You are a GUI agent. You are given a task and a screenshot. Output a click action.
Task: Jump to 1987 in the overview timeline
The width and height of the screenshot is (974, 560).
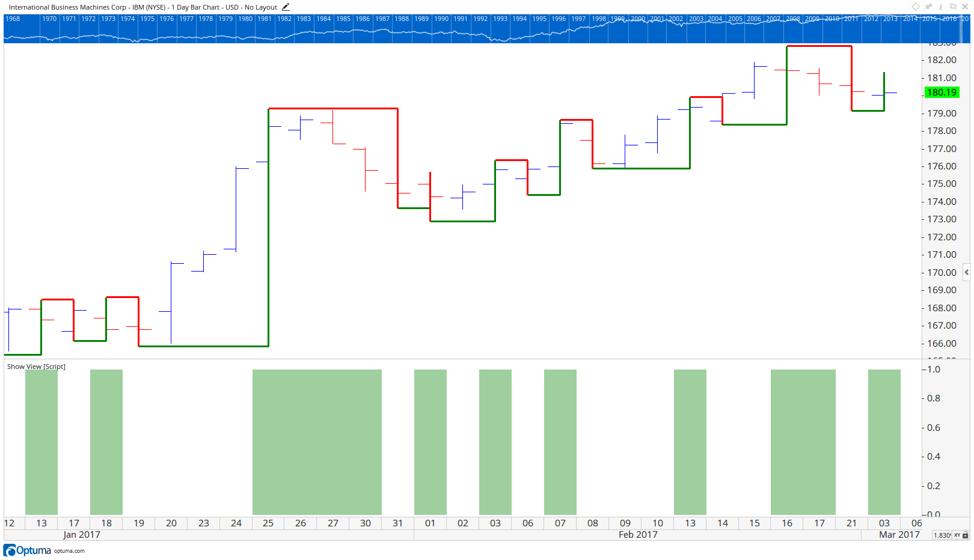tap(382, 19)
